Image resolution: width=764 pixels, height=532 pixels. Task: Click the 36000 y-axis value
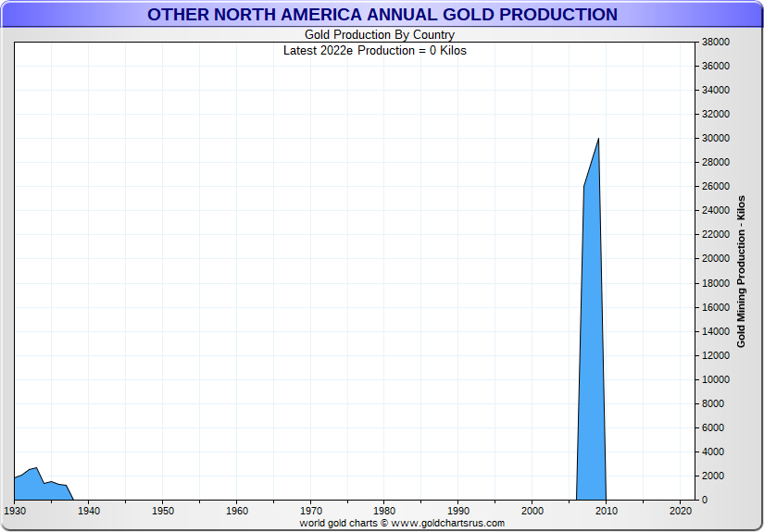[716, 67]
